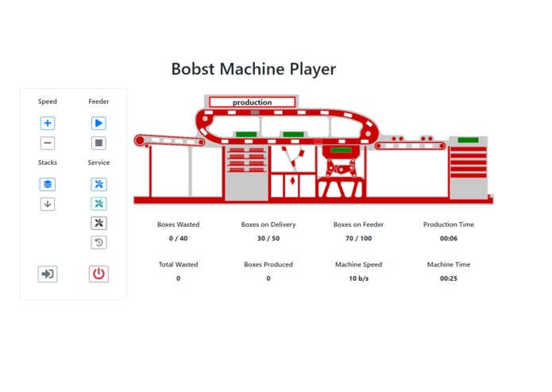Click the Stacks label

48,163
